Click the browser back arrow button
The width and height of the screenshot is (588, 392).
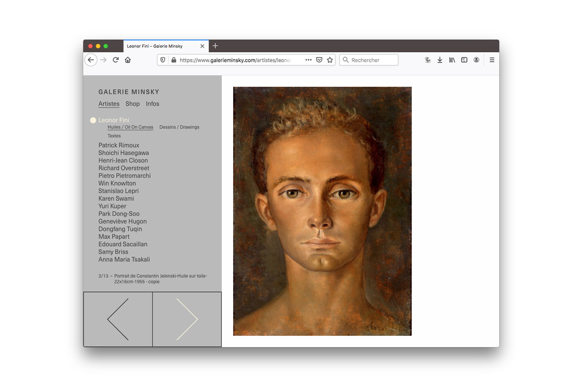pyautogui.click(x=91, y=60)
